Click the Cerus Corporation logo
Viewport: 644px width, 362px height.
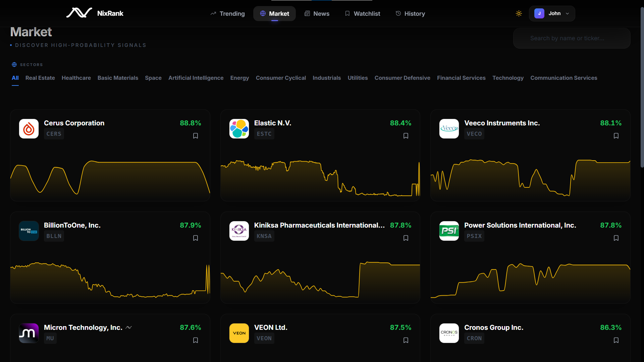click(x=29, y=129)
